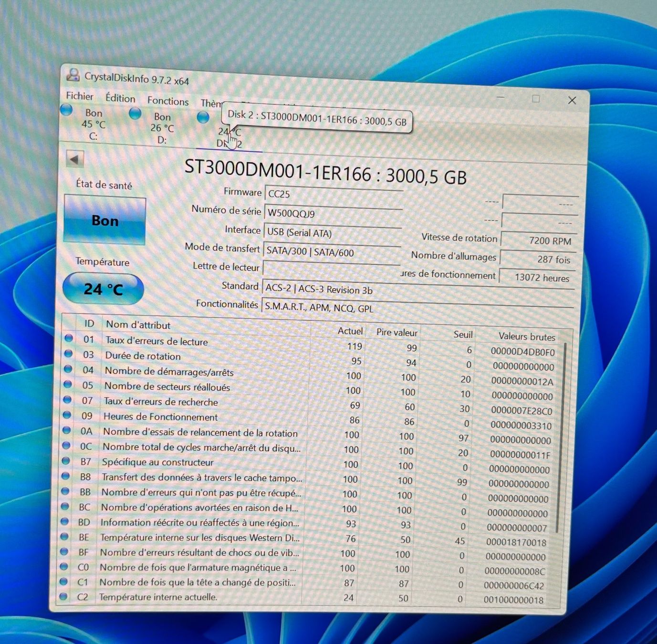This screenshot has width=657, height=644.
Task: Click status circle for attribute BC
Action: (x=65, y=506)
